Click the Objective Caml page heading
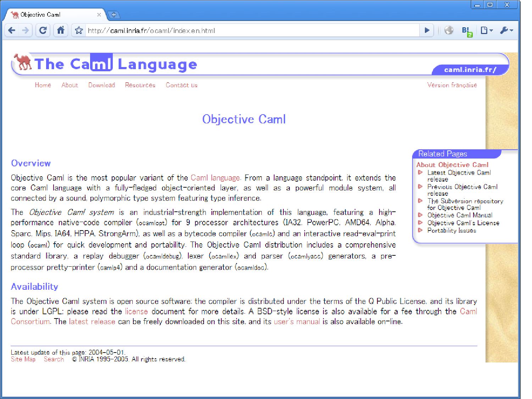The width and height of the screenshot is (532, 399). [x=244, y=119]
